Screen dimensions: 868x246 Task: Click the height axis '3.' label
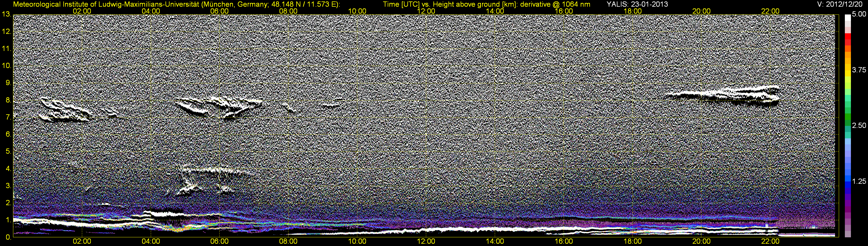[x=9, y=186]
